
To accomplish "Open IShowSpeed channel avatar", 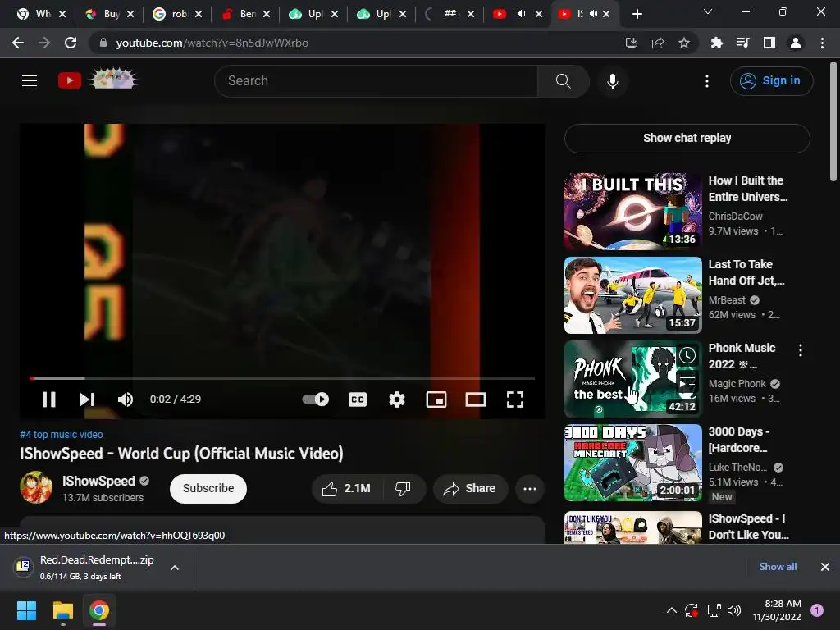I will point(36,487).
